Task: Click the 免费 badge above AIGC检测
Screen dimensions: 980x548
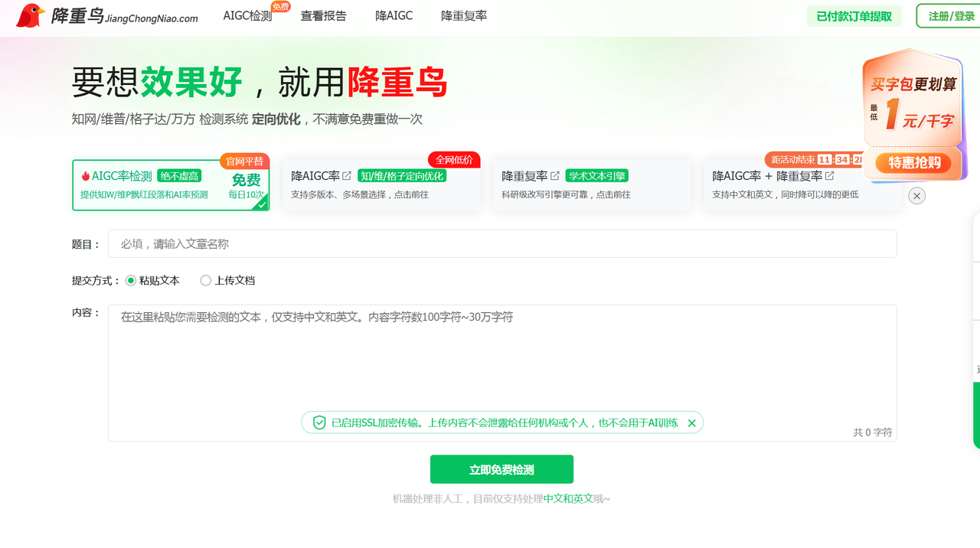Action: [x=280, y=7]
